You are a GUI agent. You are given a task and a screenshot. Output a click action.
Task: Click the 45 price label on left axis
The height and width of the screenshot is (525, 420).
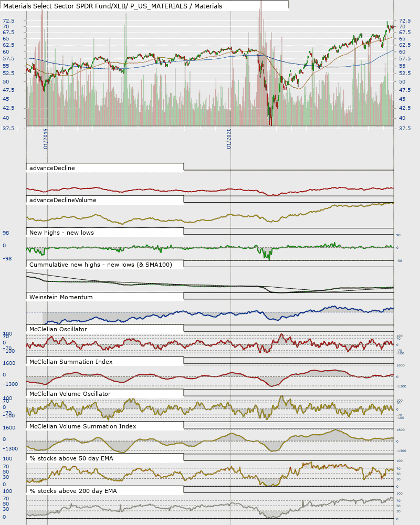point(6,99)
